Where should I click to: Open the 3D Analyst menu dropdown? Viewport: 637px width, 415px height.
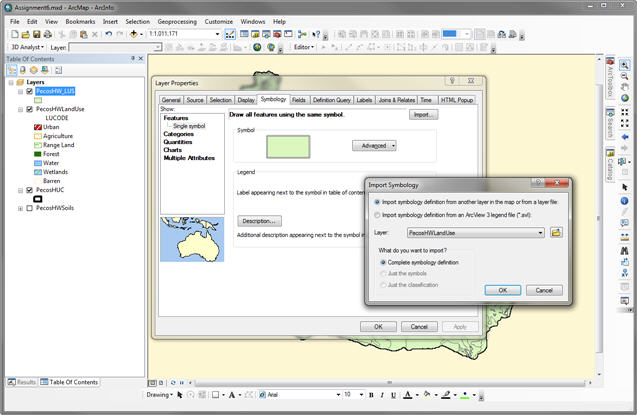tap(27, 47)
